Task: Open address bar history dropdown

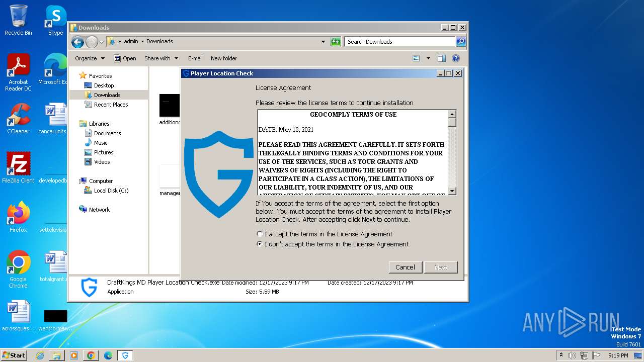Action: (323, 42)
